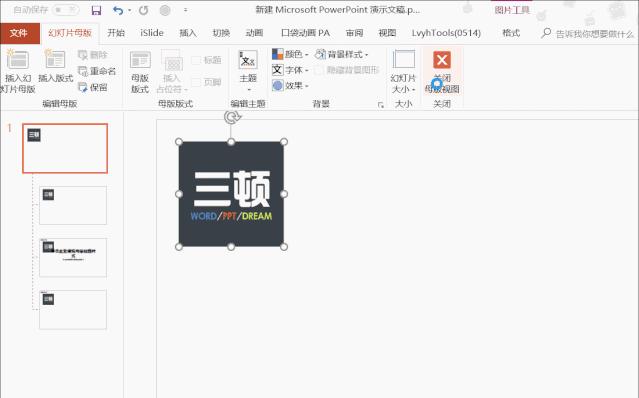Open the 颜色 colors dropdown
The width and height of the screenshot is (639, 398).
click(x=290, y=54)
